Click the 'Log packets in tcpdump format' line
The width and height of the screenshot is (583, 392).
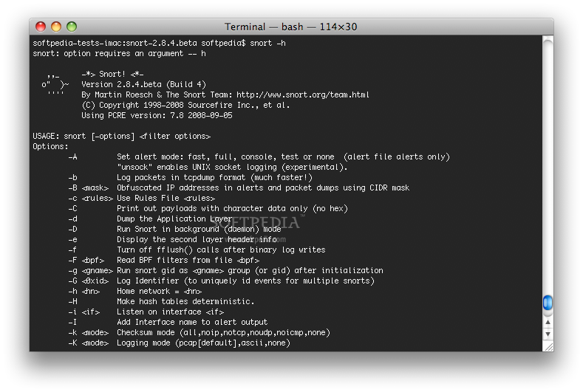214,178
